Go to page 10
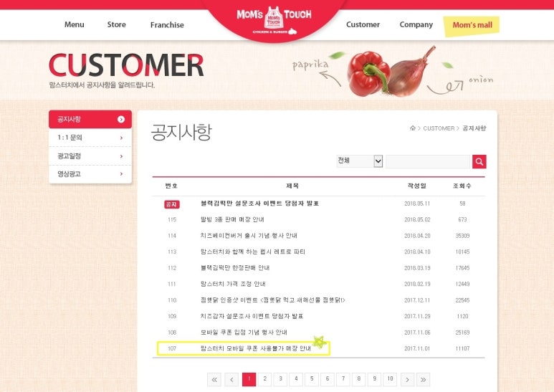This screenshot has height=392, width=554. tap(390, 379)
